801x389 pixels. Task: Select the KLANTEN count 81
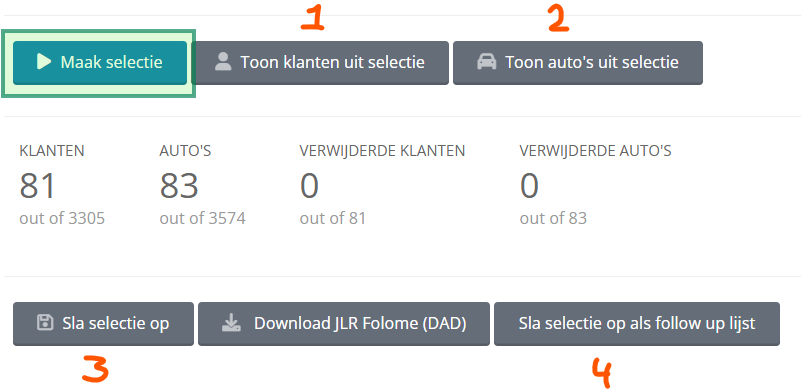tap(37, 186)
